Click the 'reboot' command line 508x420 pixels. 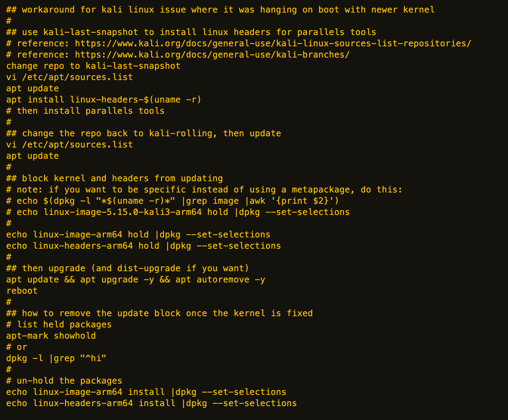coord(22,291)
